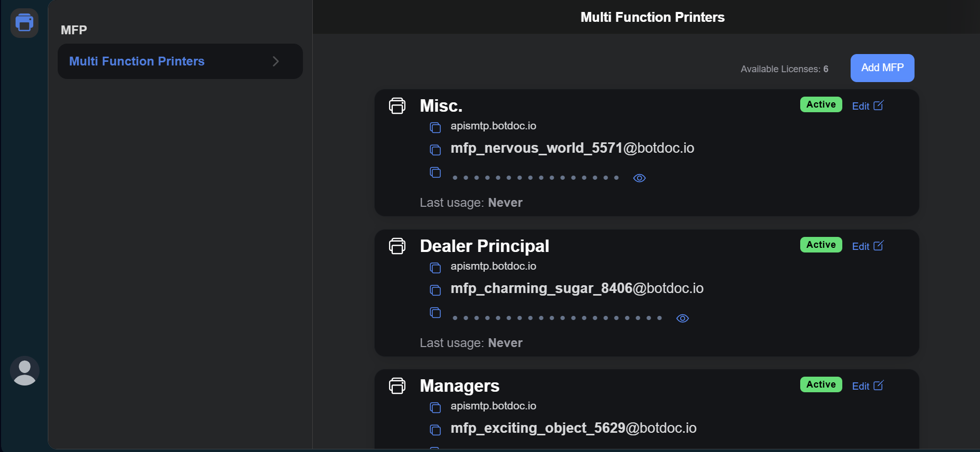This screenshot has height=452, width=980.
Task: Click the printer app logo icon
Action: 24,23
